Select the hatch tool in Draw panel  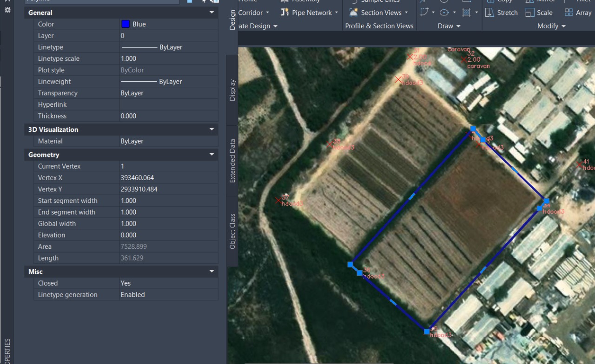(x=466, y=13)
